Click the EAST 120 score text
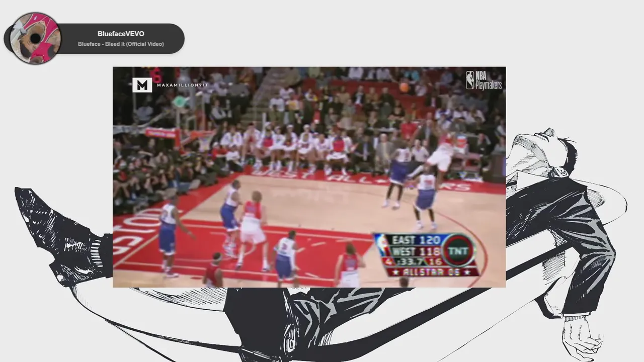The height and width of the screenshot is (362, 644). [x=416, y=240]
